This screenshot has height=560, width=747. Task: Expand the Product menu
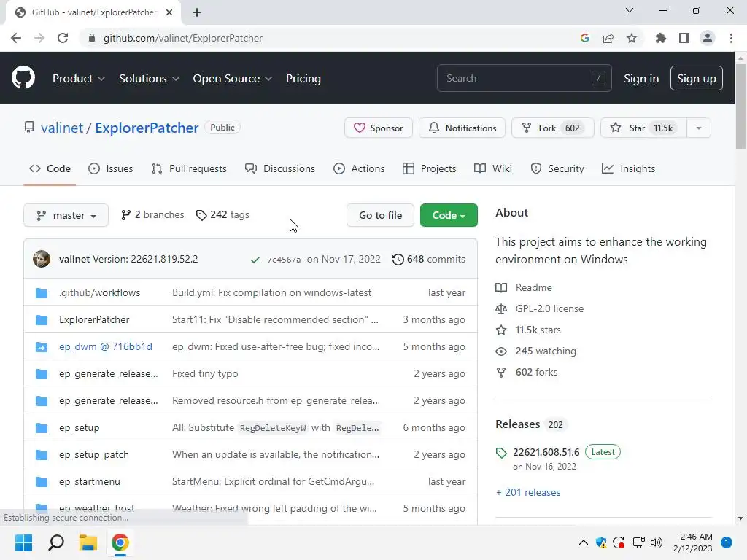coord(79,79)
